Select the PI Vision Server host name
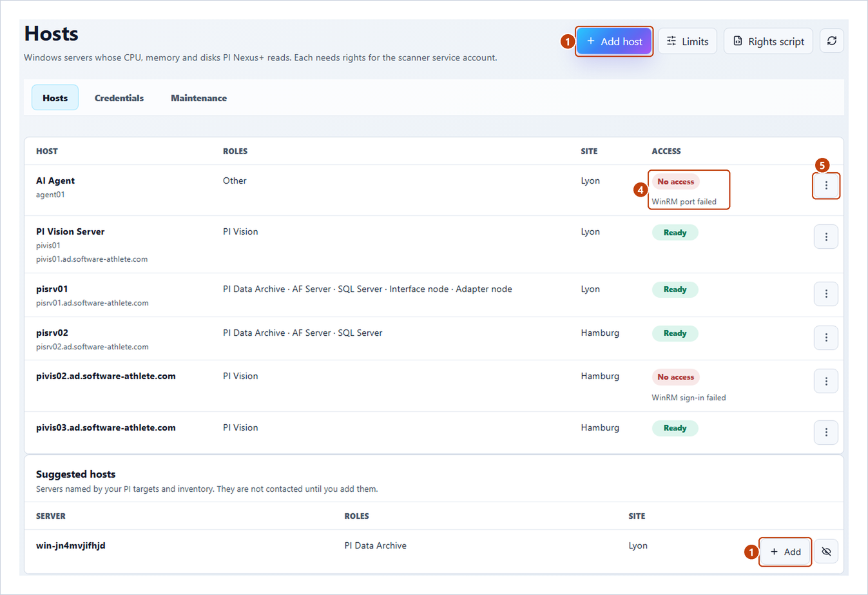Viewport: 868px width, 595px height. click(70, 231)
